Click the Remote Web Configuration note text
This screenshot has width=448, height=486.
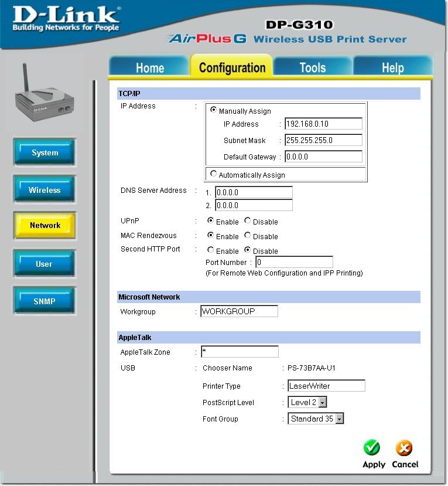pyautogui.click(x=284, y=273)
